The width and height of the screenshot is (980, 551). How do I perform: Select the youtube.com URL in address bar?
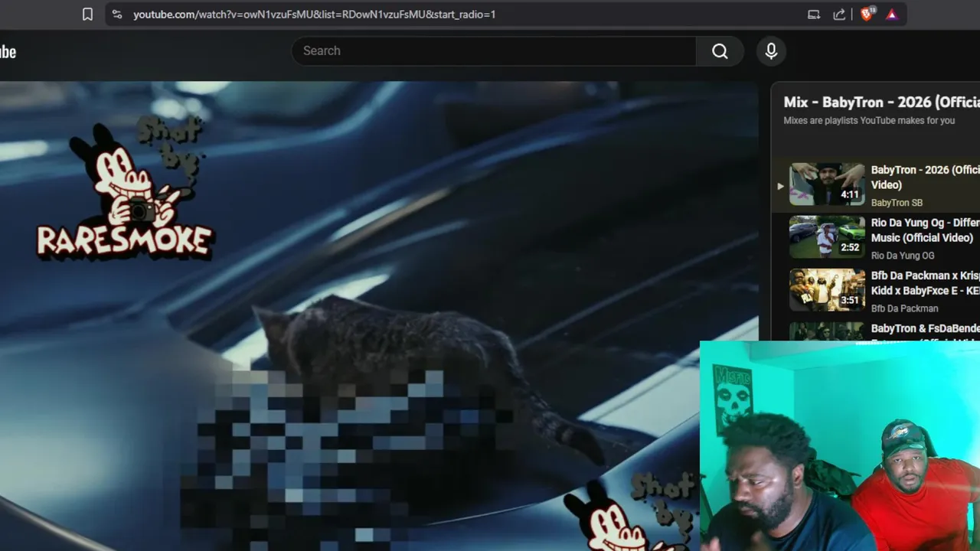314,15
